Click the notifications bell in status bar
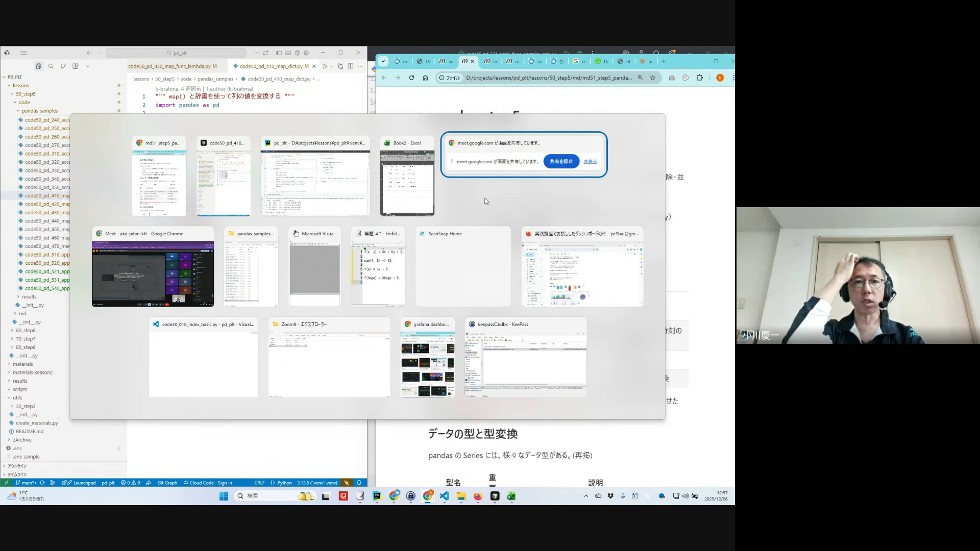The image size is (980, 551). (359, 483)
